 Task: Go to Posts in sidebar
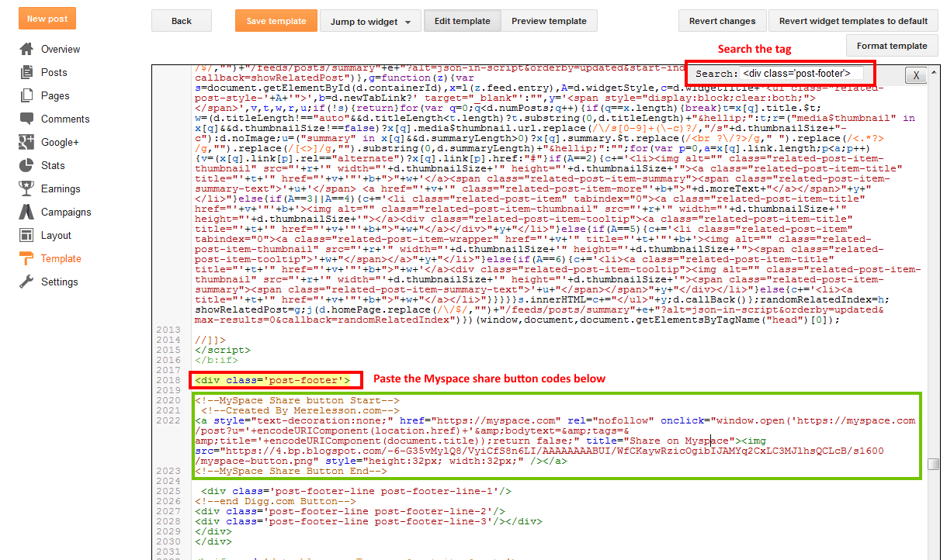[54, 72]
